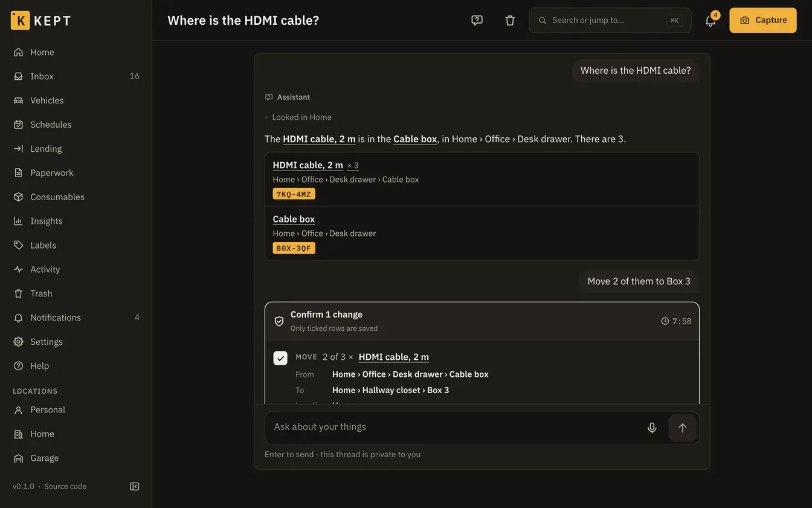Select the Home location under Locations
The image size is (812, 508).
[76, 434]
